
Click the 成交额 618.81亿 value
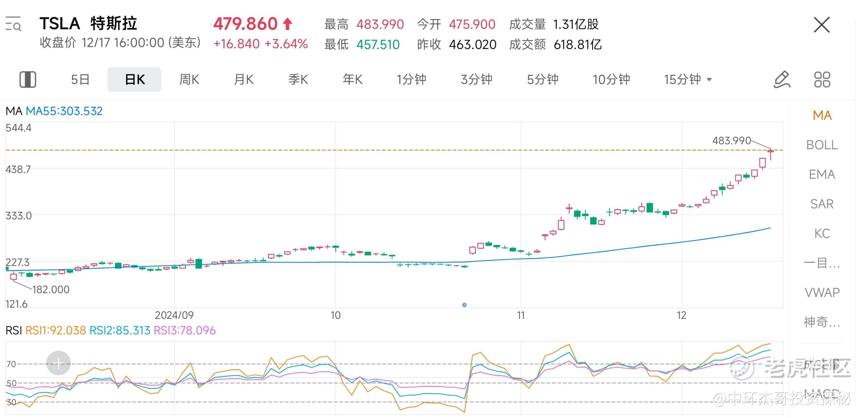tap(578, 45)
